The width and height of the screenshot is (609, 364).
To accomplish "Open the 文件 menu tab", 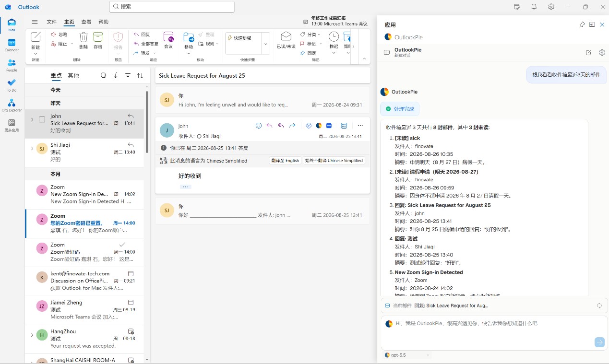I will pyautogui.click(x=51, y=22).
